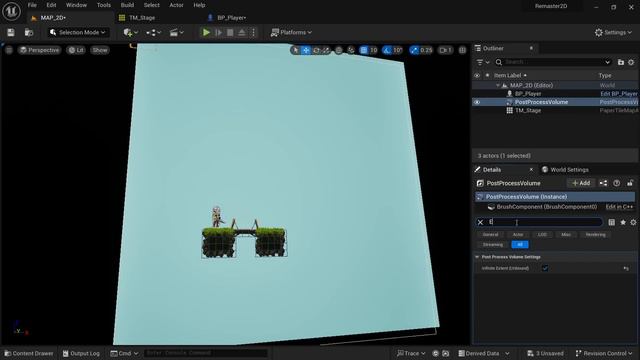Focus the Outliner search field
This screenshot has height=360, width=640.
click(553, 62)
